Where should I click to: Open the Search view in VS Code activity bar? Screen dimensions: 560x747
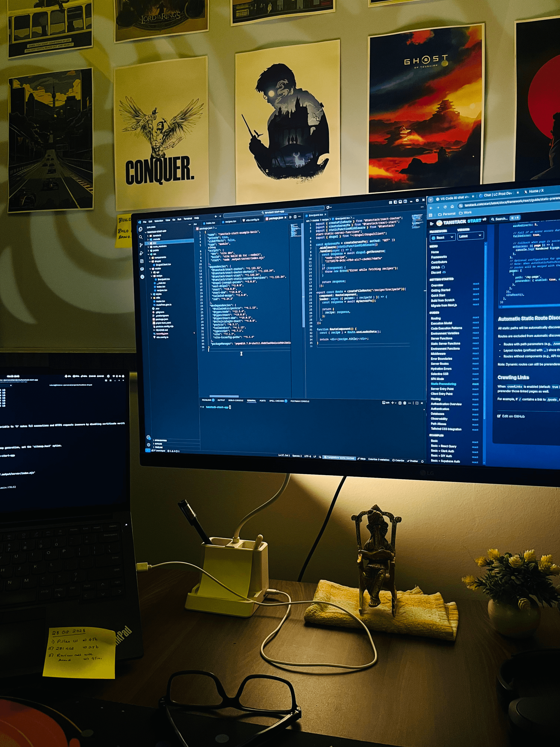[x=141, y=237]
